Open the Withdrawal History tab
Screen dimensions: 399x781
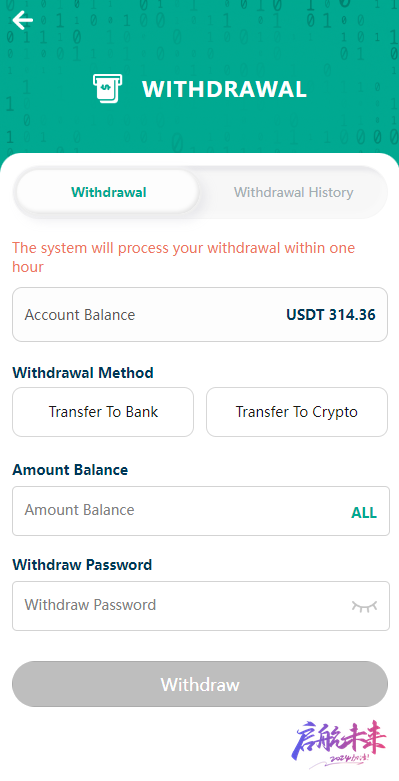pyautogui.click(x=293, y=192)
